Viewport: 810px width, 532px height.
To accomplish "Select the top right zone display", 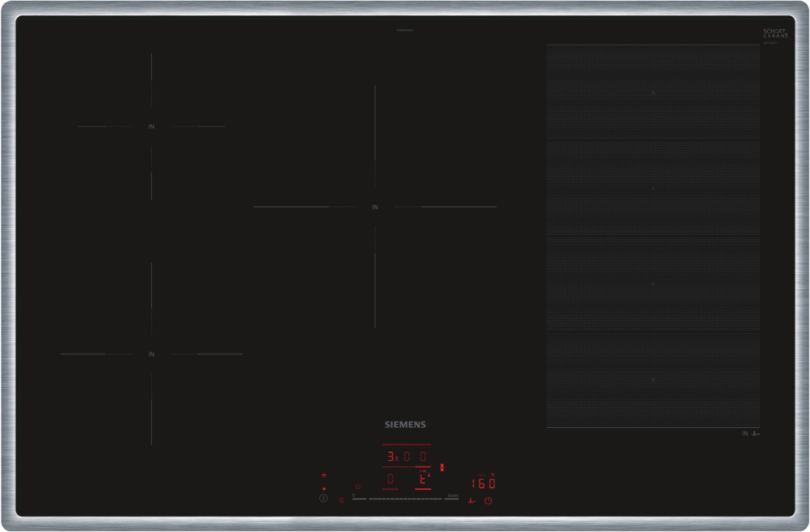I will [x=423, y=456].
